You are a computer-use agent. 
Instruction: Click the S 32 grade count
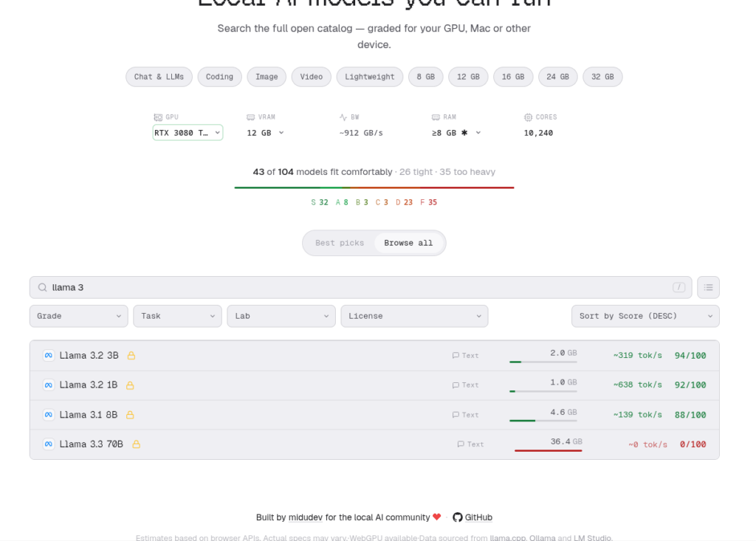click(320, 202)
